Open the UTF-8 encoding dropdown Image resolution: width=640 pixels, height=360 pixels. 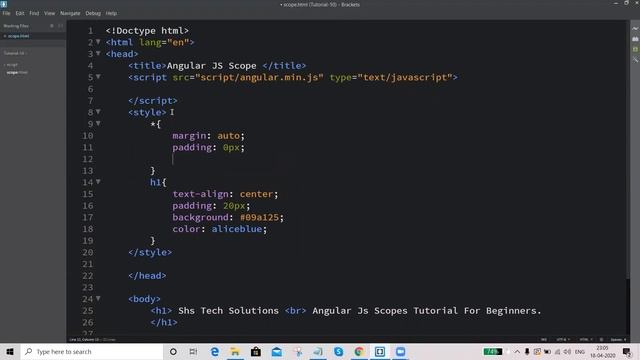563,340
